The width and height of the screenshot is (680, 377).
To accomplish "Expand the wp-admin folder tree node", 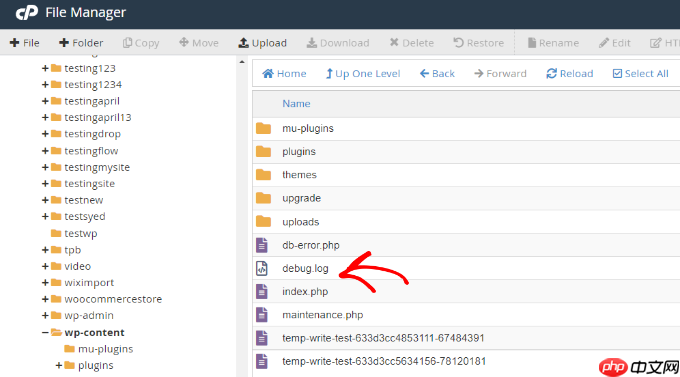I will tap(45, 315).
